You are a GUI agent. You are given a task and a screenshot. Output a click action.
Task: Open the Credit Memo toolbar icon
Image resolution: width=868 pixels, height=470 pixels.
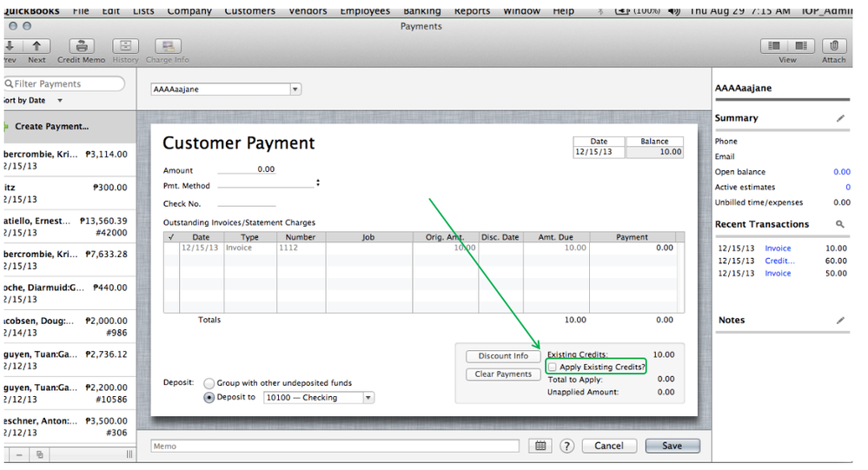[82, 46]
